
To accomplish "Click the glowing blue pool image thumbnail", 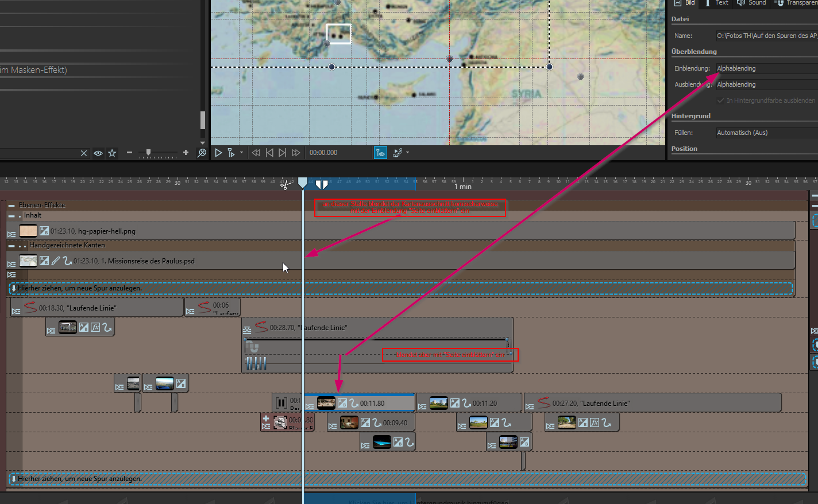I will (x=382, y=442).
